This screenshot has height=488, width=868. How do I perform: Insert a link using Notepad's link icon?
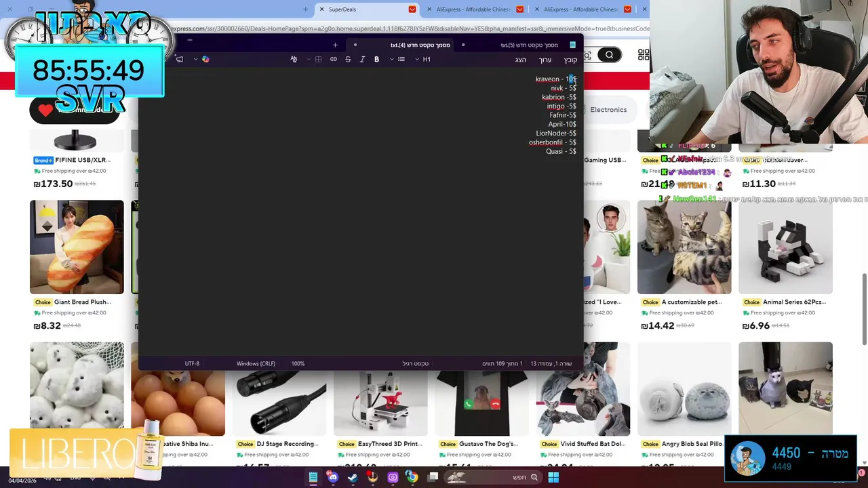click(334, 60)
